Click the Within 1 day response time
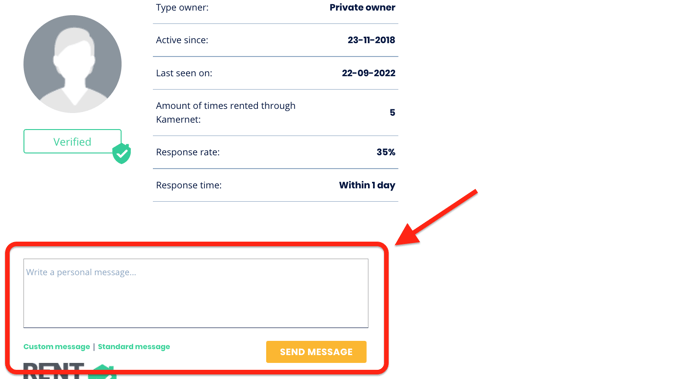The height and width of the screenshot is (379, 688). click(x=367, y=185)
